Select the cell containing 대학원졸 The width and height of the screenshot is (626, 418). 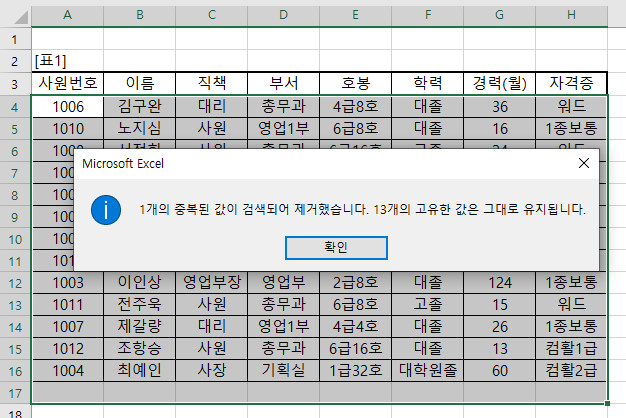(427, 370)
